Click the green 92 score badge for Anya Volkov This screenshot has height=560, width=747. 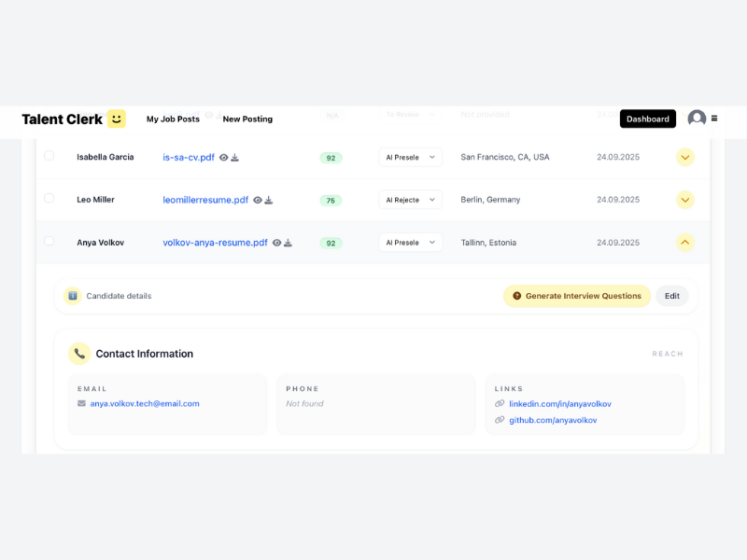[x=331, y=243]
